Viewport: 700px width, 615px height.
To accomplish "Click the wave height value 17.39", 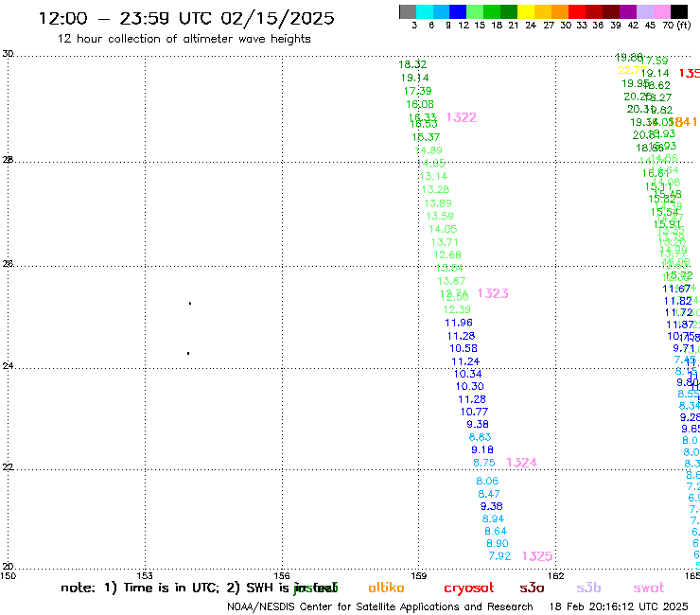I will 417,91.
